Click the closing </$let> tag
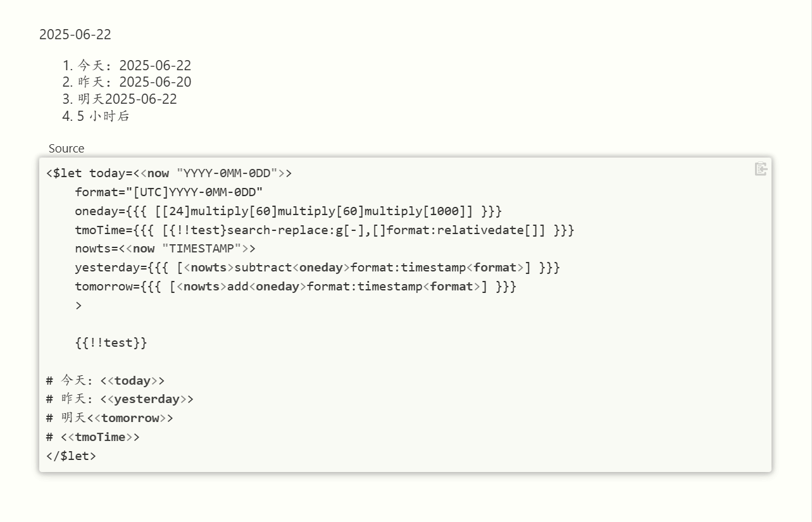This screenshot has width=812, height=522. point(71,456)
